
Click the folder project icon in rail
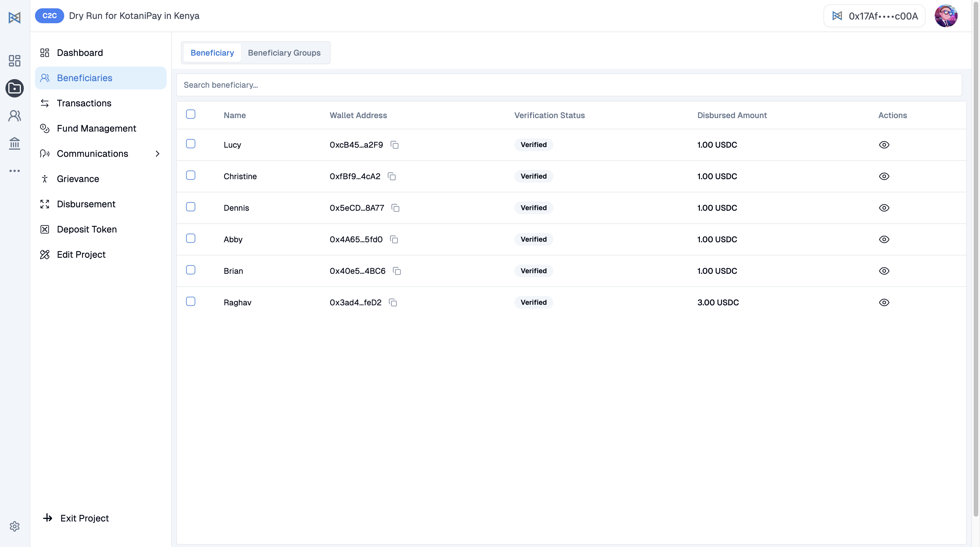tap(14, 88)
